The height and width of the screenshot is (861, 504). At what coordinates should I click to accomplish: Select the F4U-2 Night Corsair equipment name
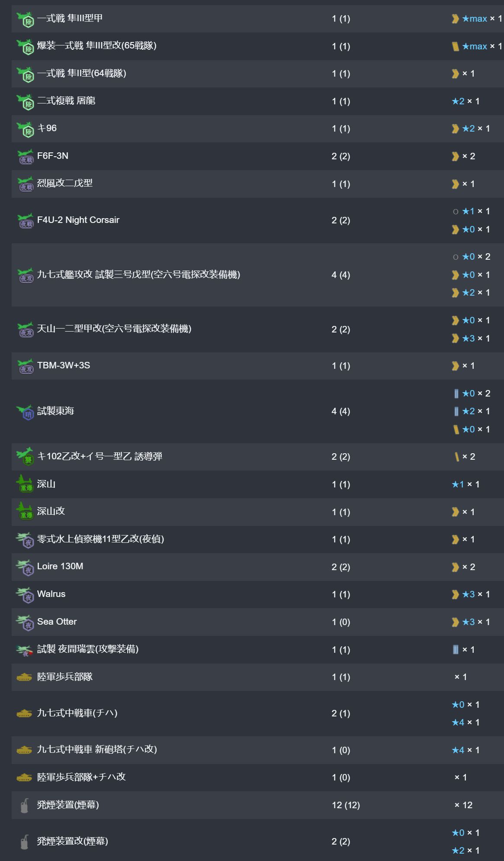coord(78,220)
